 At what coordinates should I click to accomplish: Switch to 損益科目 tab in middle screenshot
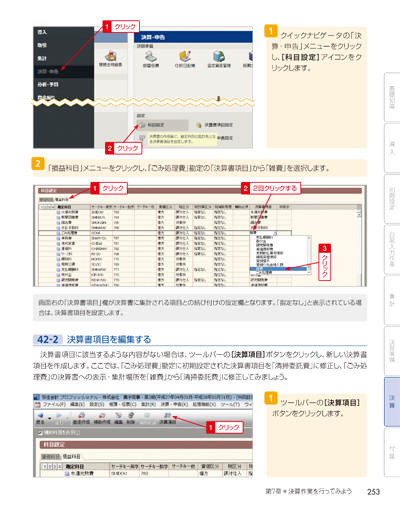coord(62,199)
